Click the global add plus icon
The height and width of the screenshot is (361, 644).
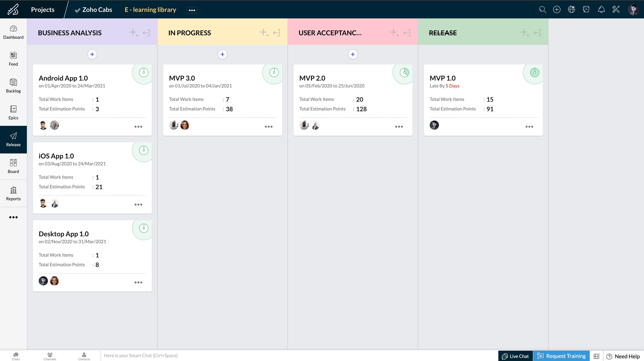coord(557,10)
